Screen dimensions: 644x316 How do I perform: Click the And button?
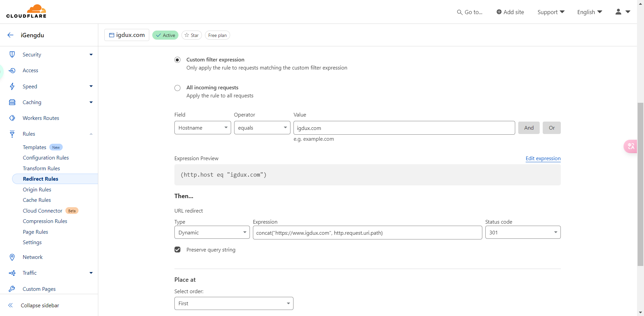529,128
